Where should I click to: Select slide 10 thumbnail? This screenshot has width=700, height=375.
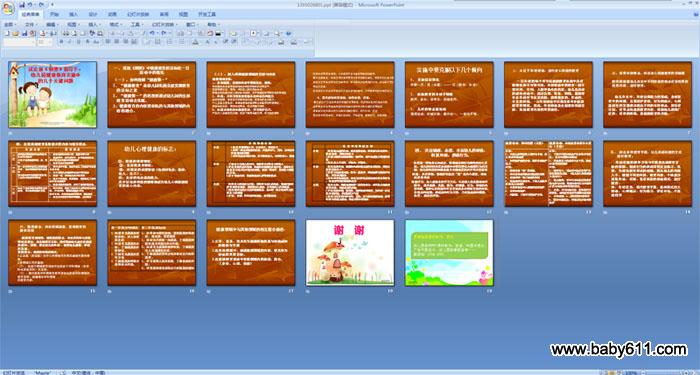point(251,174)
